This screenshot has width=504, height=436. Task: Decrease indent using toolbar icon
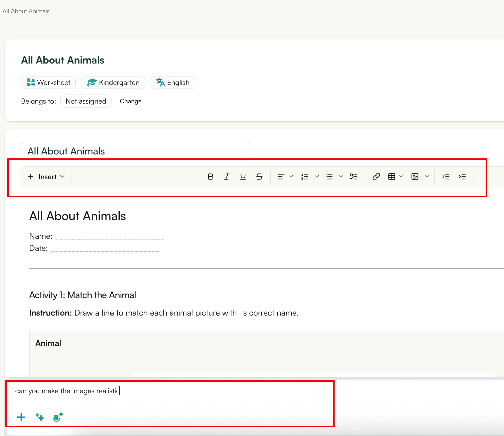coord(446,176)
